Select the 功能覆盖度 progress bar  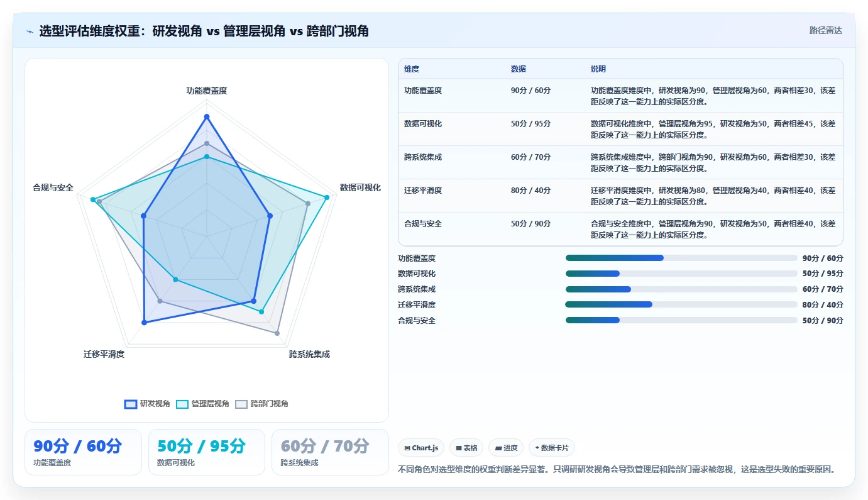coord(681,258)
